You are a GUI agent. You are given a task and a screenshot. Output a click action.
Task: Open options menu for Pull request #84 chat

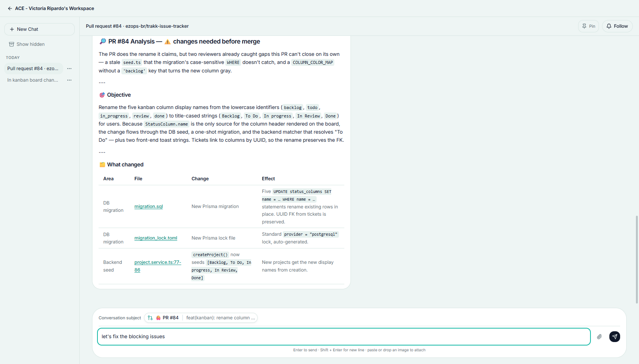click(69, 69)
